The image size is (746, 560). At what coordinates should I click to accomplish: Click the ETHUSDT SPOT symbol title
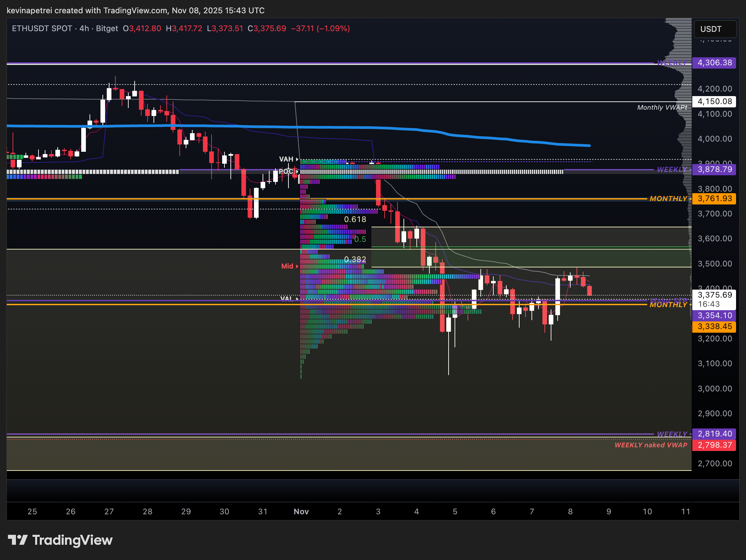[x=42, y=28]
